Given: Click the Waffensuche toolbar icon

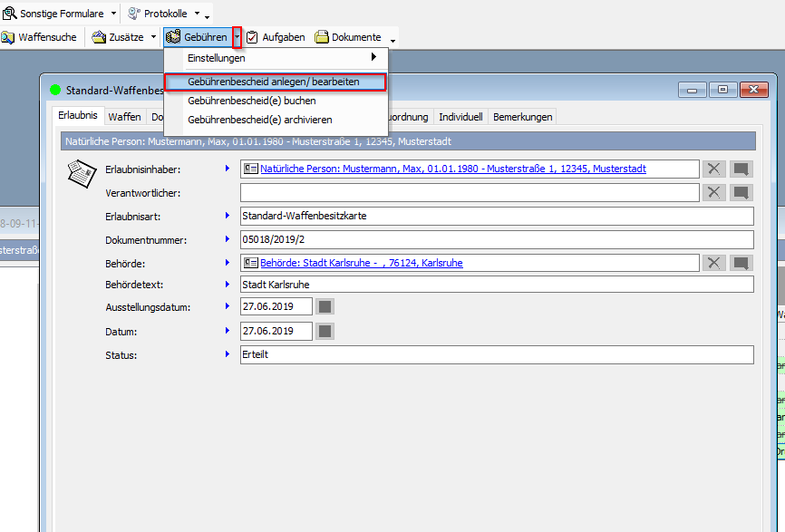Looking at the screenshot, I should click(8, 37).
